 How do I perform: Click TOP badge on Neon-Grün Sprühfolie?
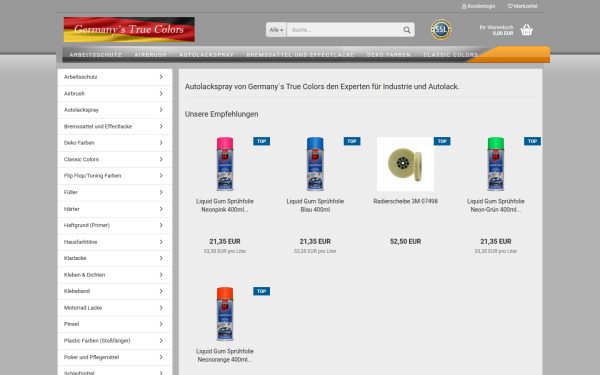point(532,141)
